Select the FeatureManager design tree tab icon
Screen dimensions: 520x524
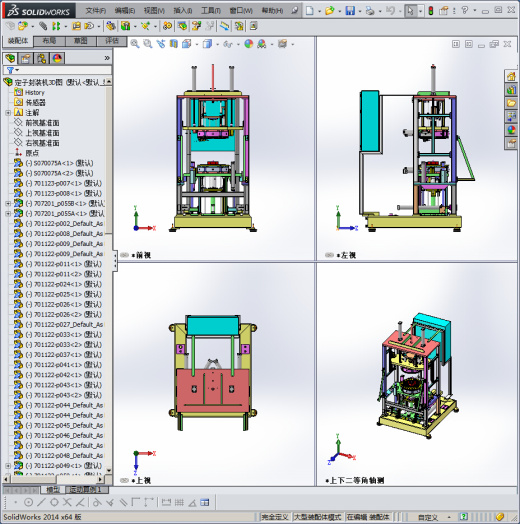[10, 58]
